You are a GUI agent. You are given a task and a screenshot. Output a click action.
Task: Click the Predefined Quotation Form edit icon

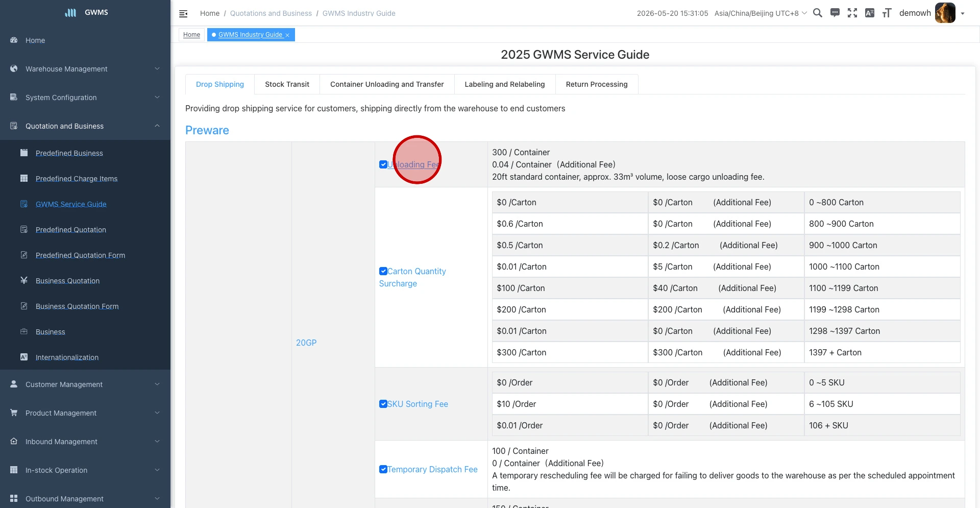pos(24,255)
